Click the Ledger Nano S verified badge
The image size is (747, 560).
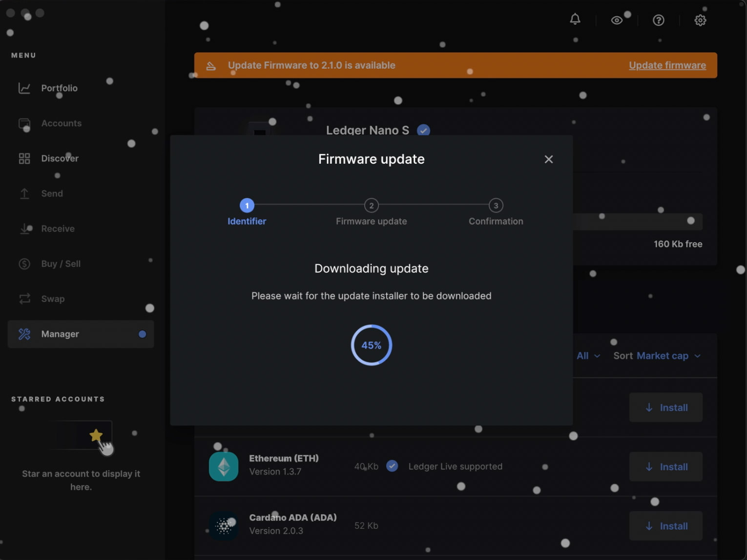click(x=423, y=130)
